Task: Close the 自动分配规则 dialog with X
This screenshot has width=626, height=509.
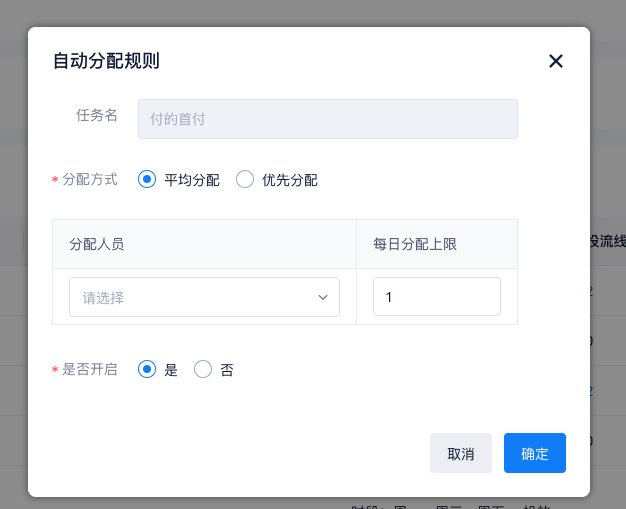Action: point(556,61)
